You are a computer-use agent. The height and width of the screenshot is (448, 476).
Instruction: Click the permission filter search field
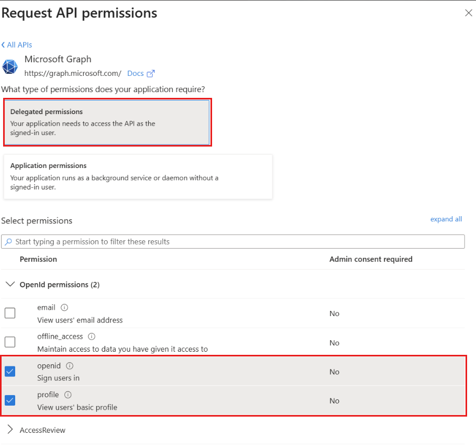click(209, 241)
